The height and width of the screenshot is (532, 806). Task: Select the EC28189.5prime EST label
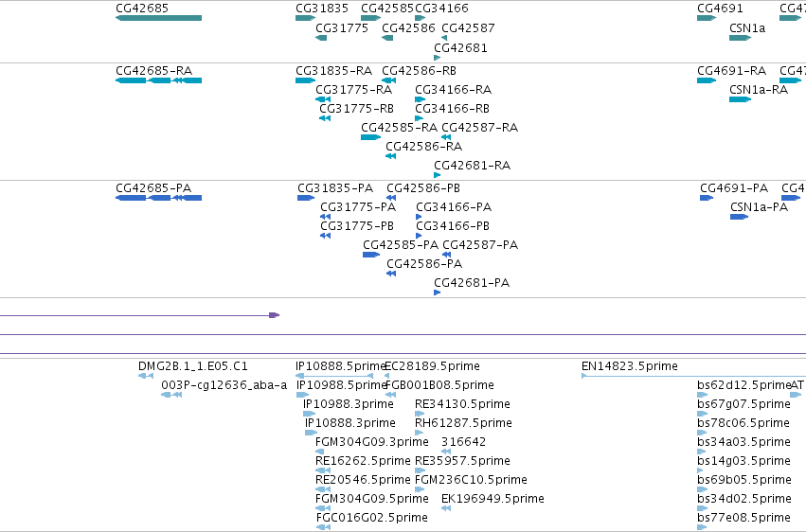point(432,366)
